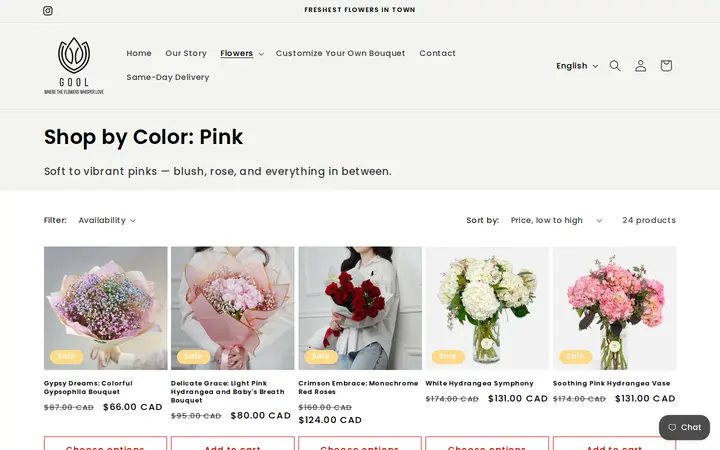
Task: Click Freshest Flowers in Town announcement
Action: pyautogui.click(x=360, y=10)
